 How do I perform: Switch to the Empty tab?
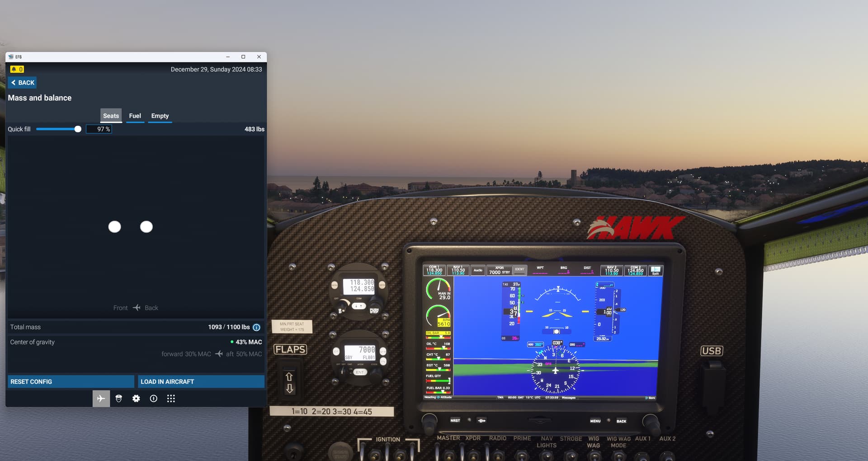coord(160,116)
